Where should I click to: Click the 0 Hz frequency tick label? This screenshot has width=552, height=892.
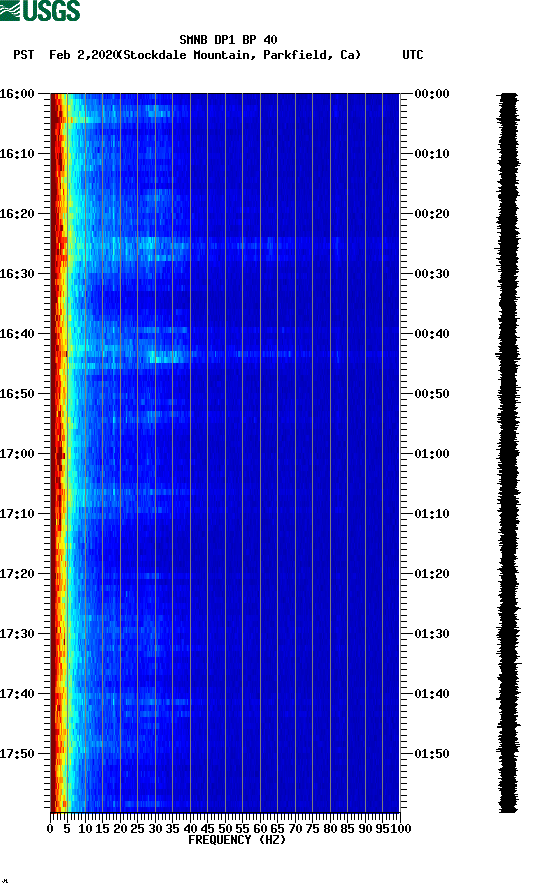point(50,829)
